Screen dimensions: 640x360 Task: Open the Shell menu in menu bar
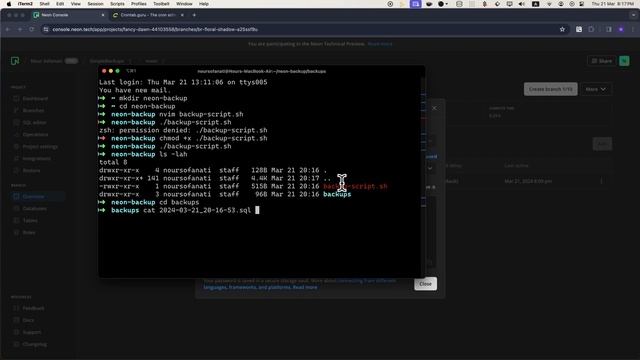coord(44,4)
